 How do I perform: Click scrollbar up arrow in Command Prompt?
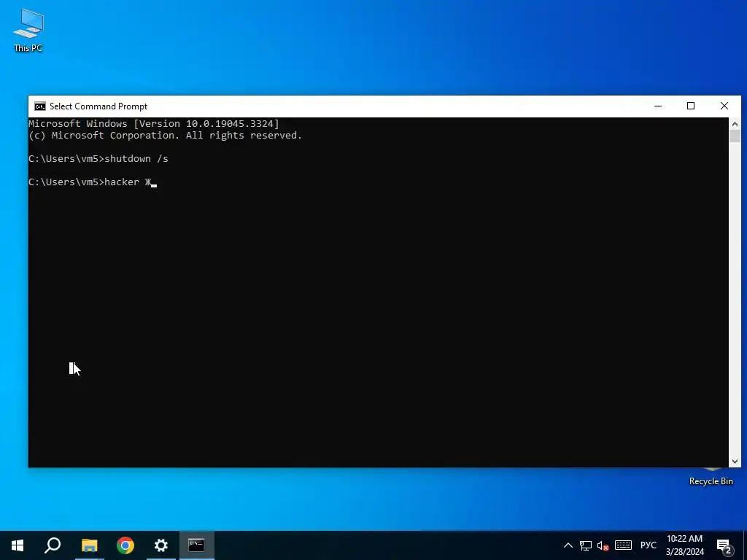pos(735,124)
